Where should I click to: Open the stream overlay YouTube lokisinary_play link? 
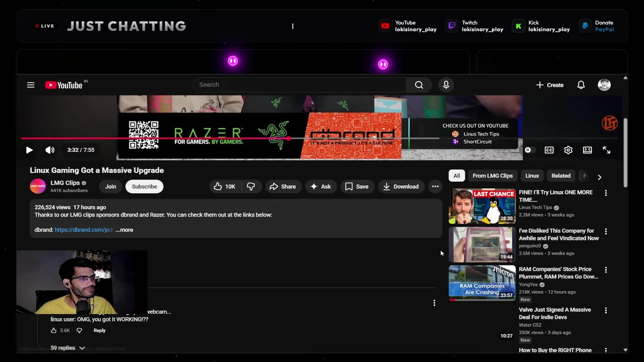click(x=408, y=26)
